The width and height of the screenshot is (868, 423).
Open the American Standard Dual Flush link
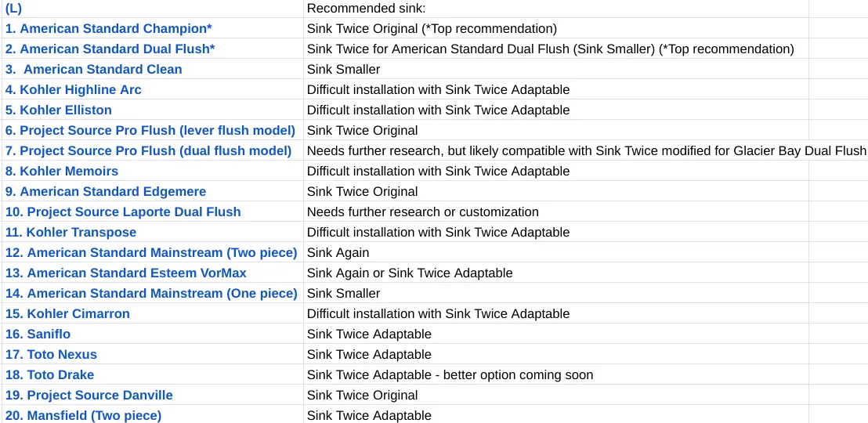coord(110,49)
